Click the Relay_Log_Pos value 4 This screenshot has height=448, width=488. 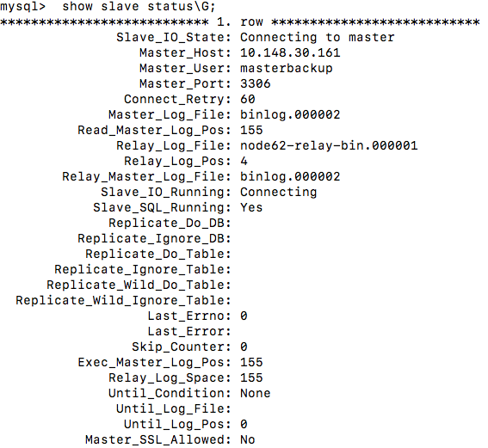pos(244,162)
